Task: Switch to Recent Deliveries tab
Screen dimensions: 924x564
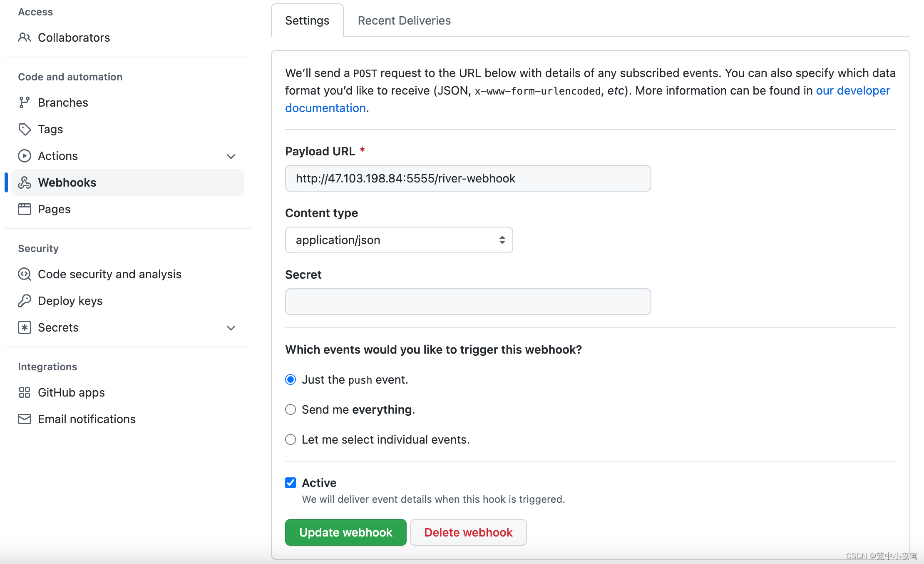Action: [404, 20]
